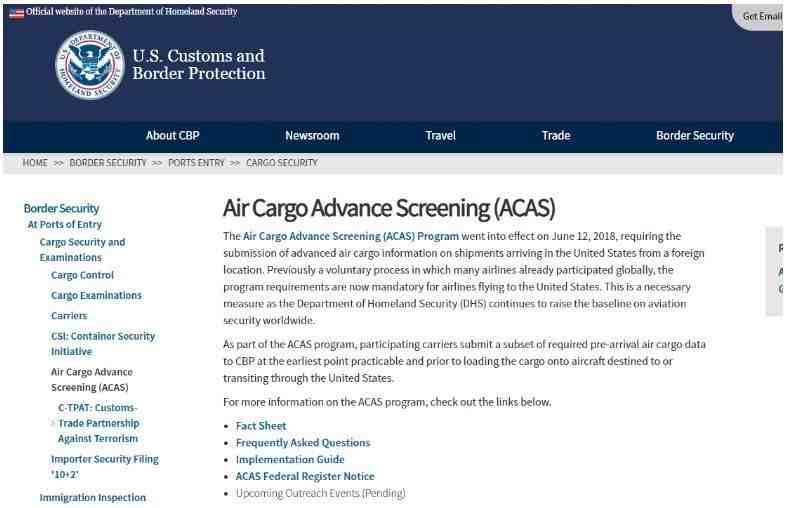The image size is (787, 508).
Task: Follow Air Cargo Advance Screening Program link
Action: pyautogui.click(x=351, y=236)
